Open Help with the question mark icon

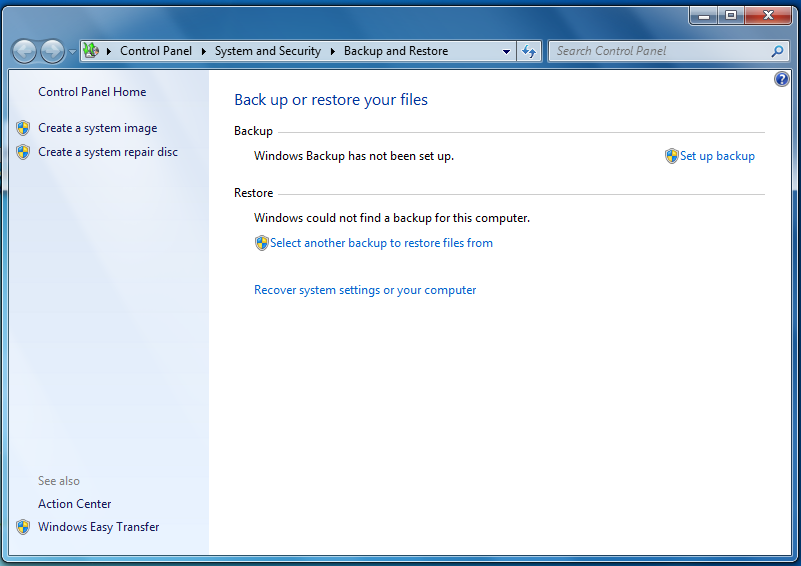pyautogui.click(x=782, y=79)
